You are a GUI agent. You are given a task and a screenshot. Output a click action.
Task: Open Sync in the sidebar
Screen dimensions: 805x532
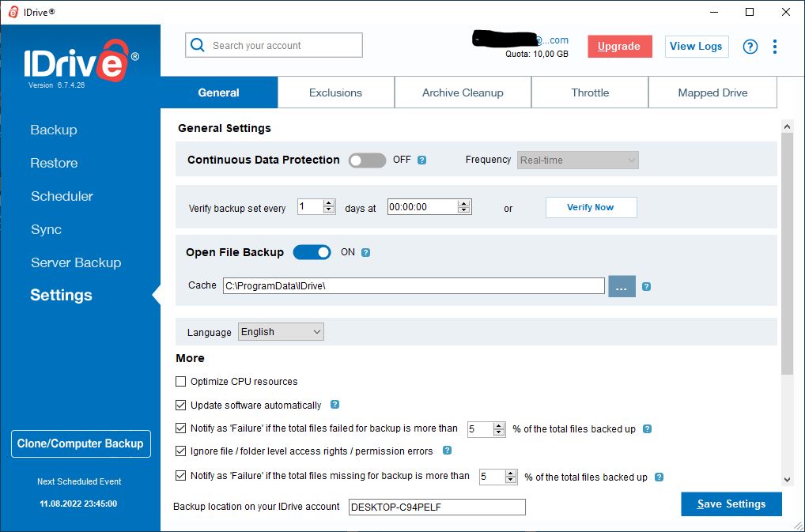(46, 229)
